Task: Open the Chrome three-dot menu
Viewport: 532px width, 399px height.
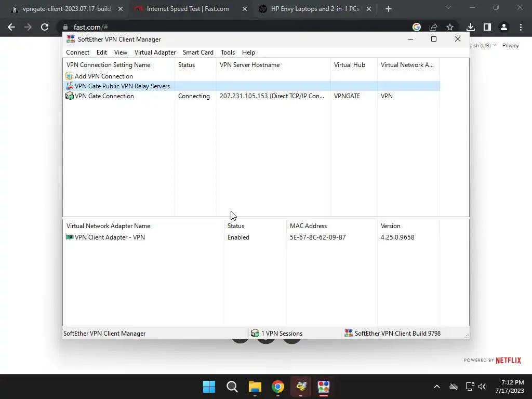Action: pyautogui.click(x=521, y=27)
